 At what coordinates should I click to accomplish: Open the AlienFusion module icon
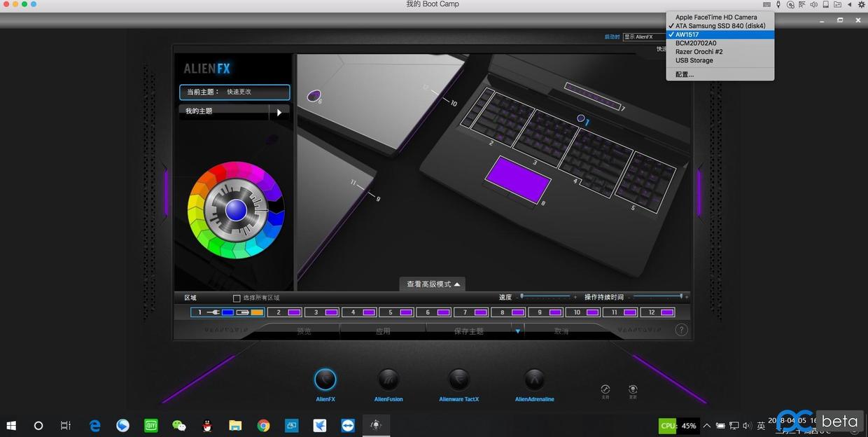388,380
